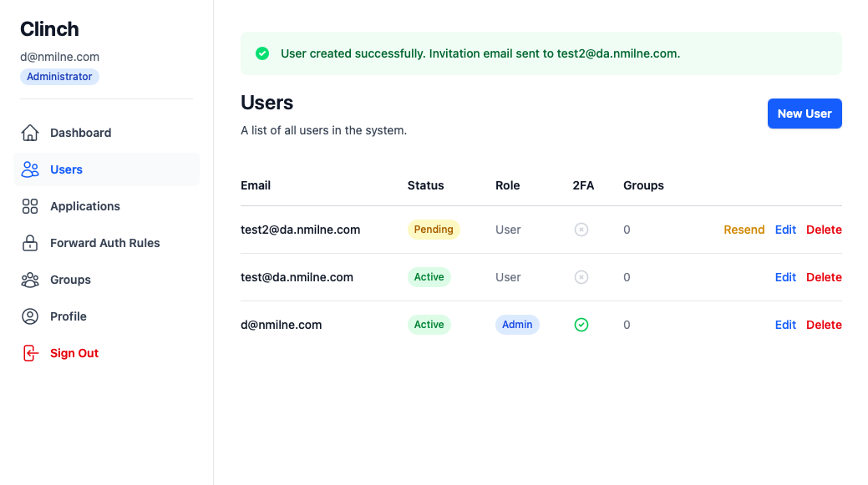Image resolution: width=868 pixels, height=485 pixels.
Task: Click the red Sign Out icon
Action: click(x=30, y=353)
